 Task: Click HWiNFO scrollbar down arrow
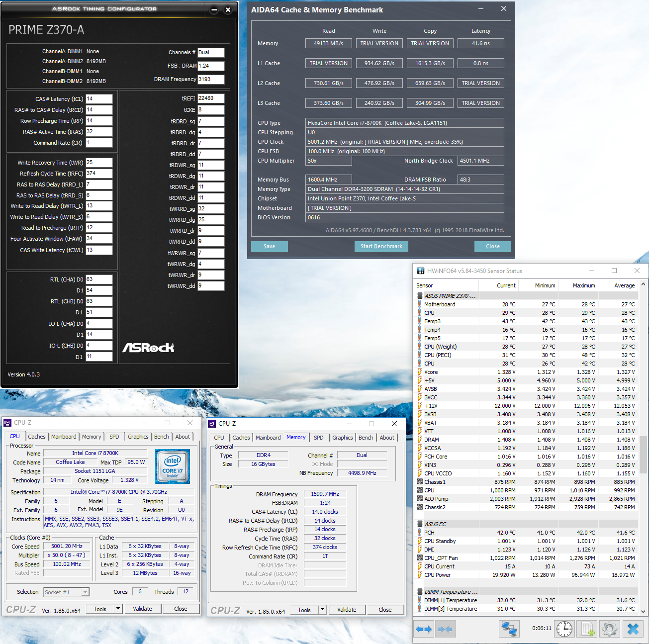click(644, 612)
